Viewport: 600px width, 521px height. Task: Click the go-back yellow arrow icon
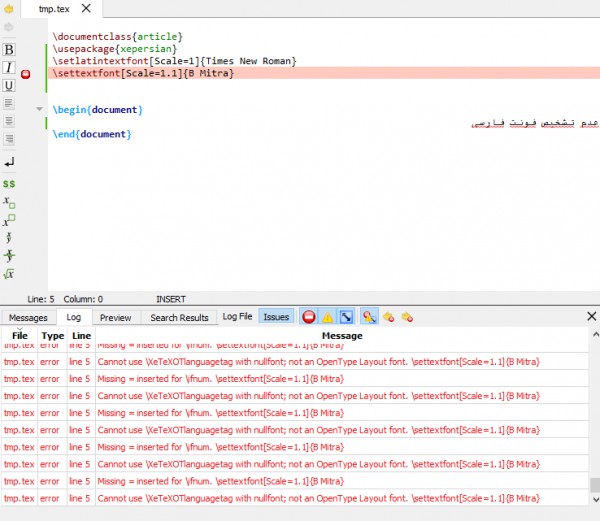[9, 8]
